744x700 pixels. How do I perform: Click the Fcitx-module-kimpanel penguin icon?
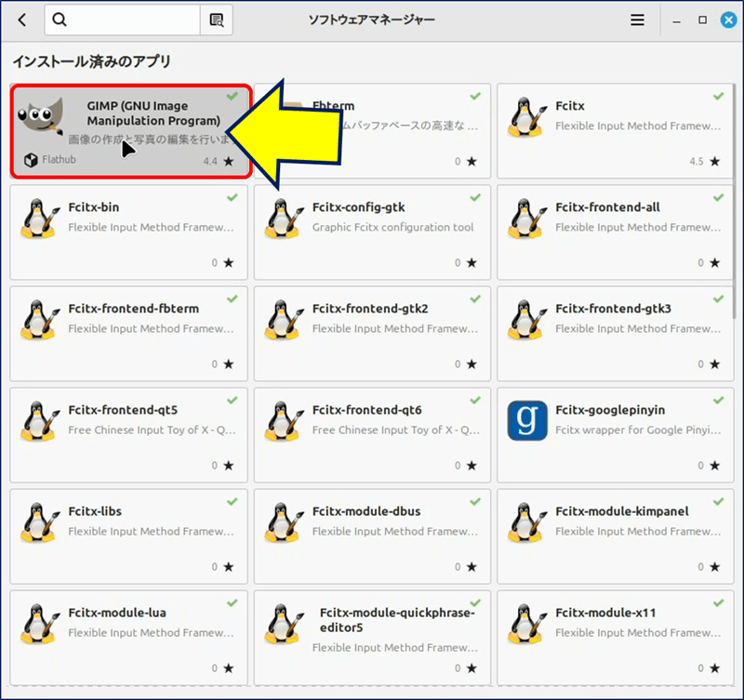click(526, 523)
